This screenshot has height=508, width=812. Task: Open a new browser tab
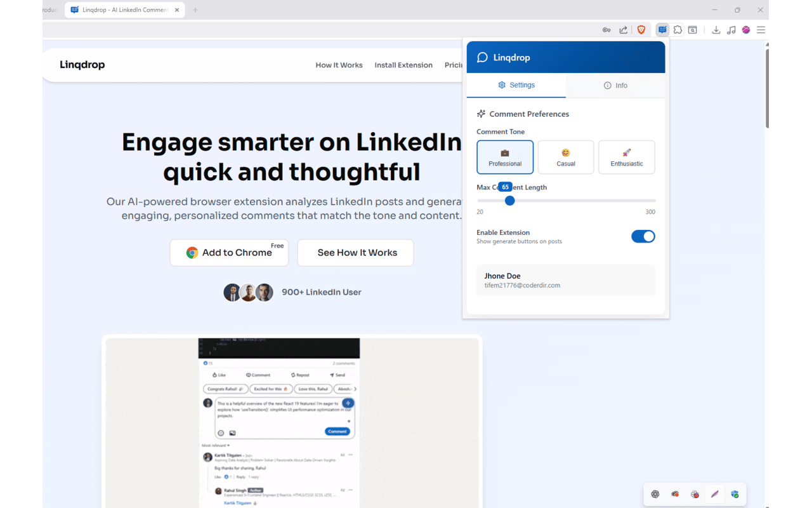(195, 10)
